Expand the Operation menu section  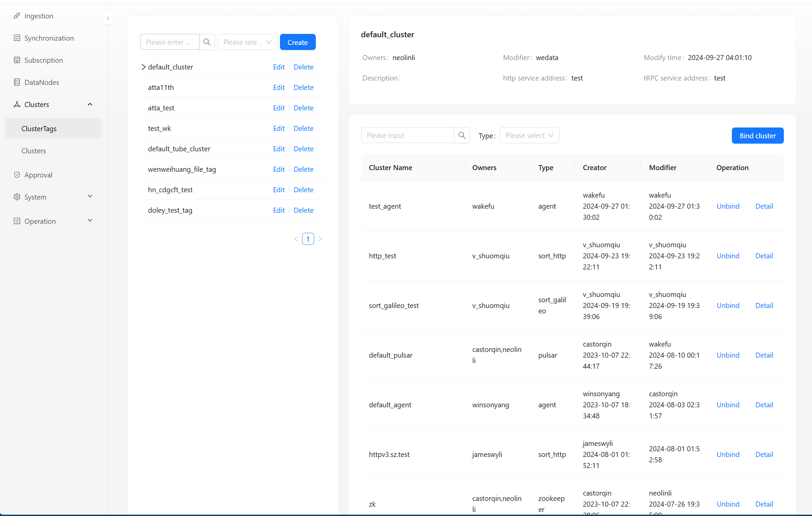[90, 221]
